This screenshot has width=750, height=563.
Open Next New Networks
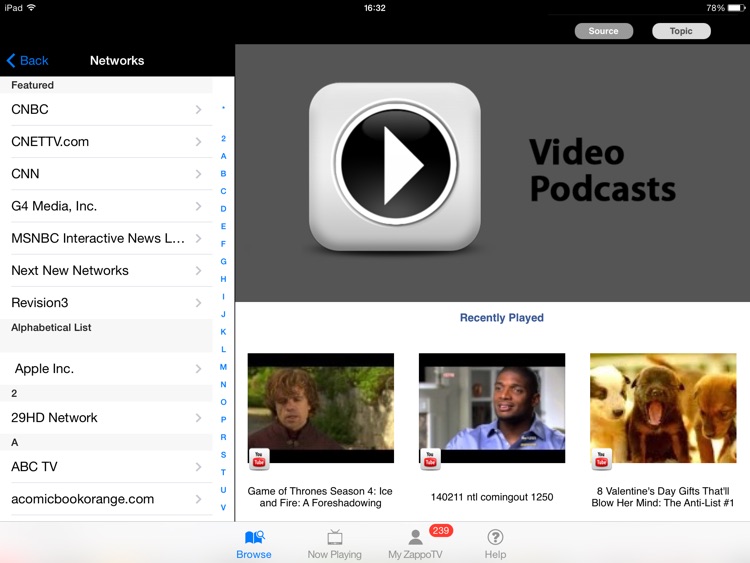click(x=106, y=271)
